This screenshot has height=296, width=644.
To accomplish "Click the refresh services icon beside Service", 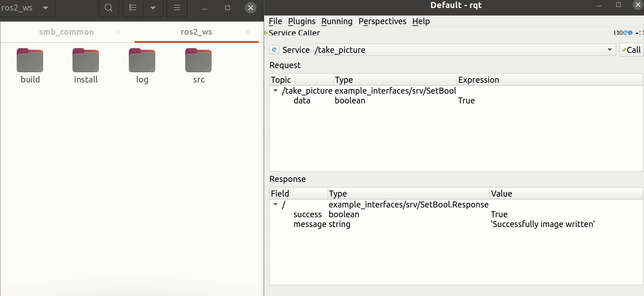I will 274,50.
